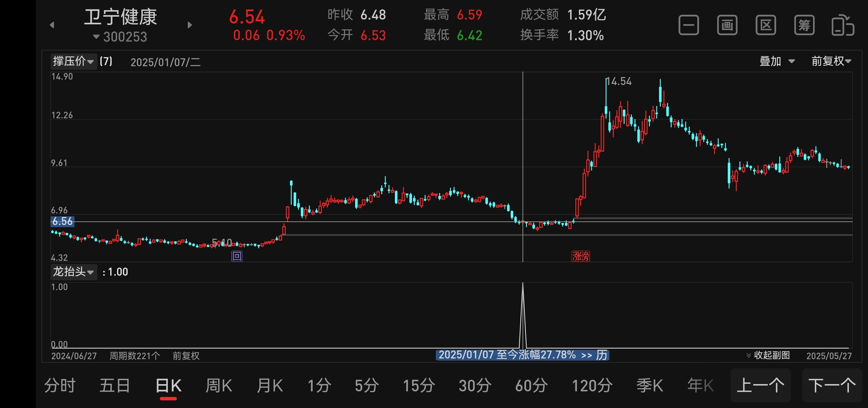Open the 撑压价 indicator dropdown
868x408 pixels.
[73, 61]
